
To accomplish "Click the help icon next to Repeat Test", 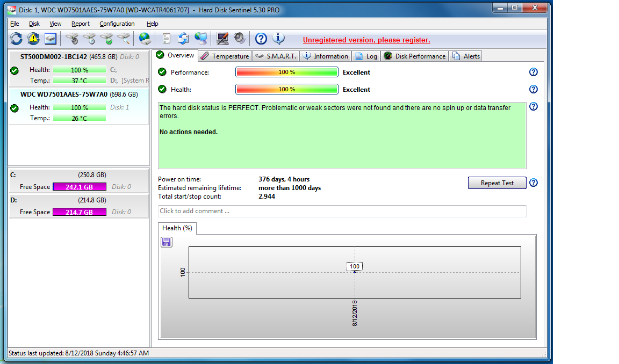I will 533,183.
